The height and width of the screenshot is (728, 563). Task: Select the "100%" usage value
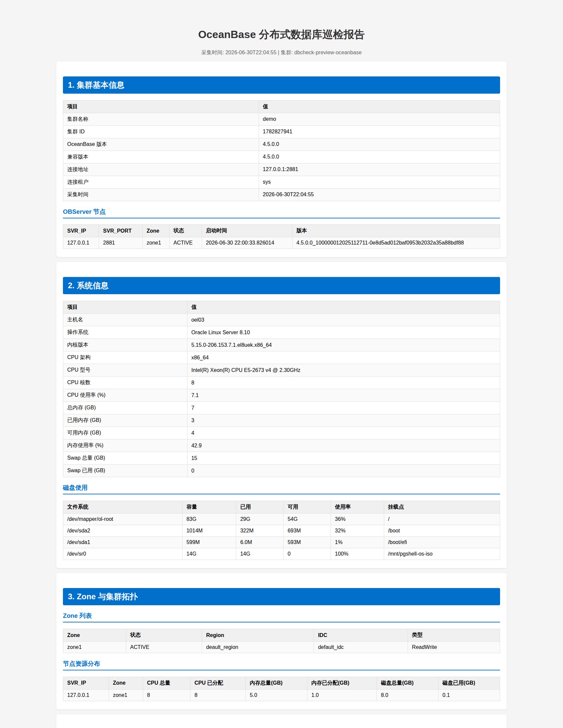[x=341, y=554]
